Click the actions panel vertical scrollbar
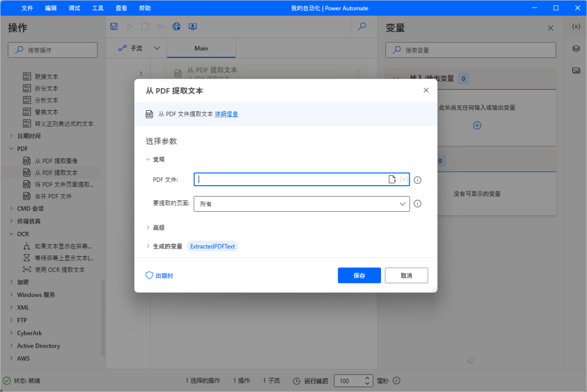The image size is (587, 392). 103,318
